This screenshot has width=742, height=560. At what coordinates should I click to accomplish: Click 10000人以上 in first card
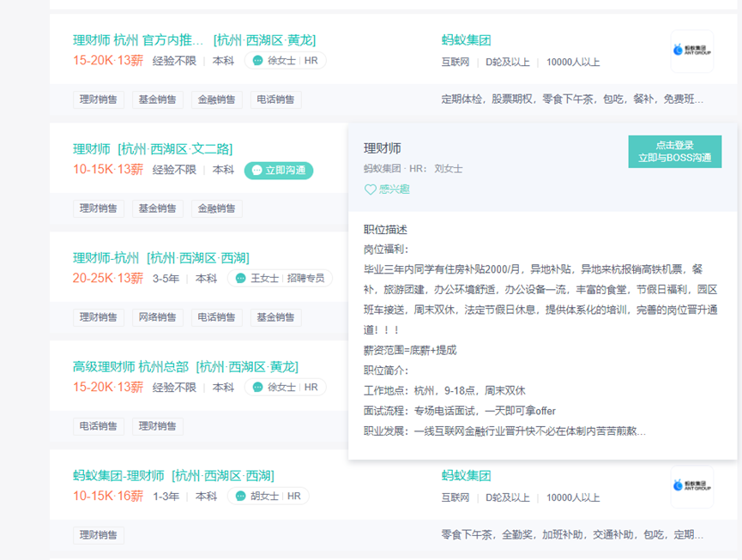pyautogui.click(x=573, y=63)
